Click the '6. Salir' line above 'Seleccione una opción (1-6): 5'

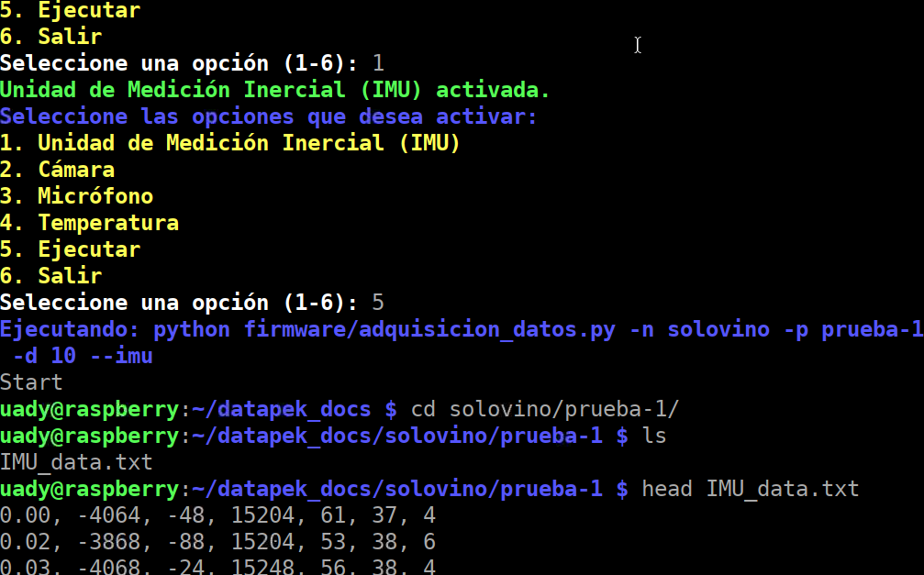pos(51,276)
